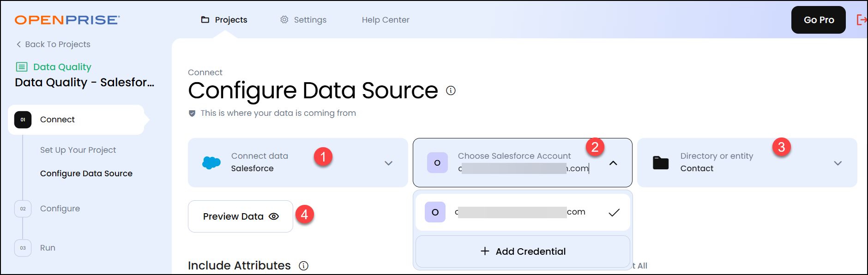Select the 01 Connect step
868x275 pixels.
pyautogui.click(x=76, y=120)
